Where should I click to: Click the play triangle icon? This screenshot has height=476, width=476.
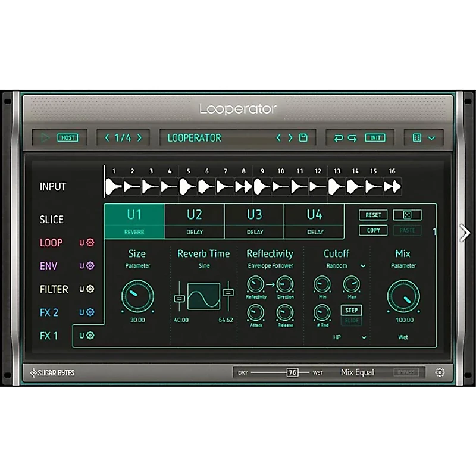44,137
